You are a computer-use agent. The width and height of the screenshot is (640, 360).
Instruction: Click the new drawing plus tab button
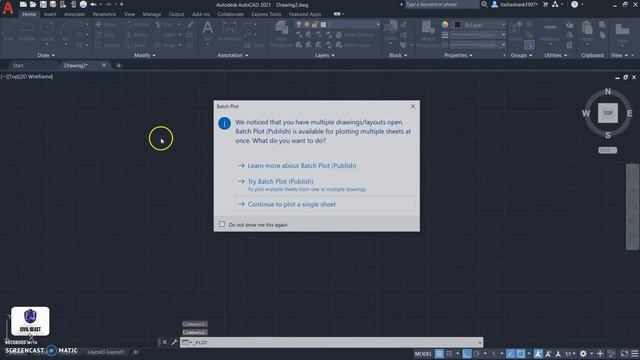[x=119, y=65]
